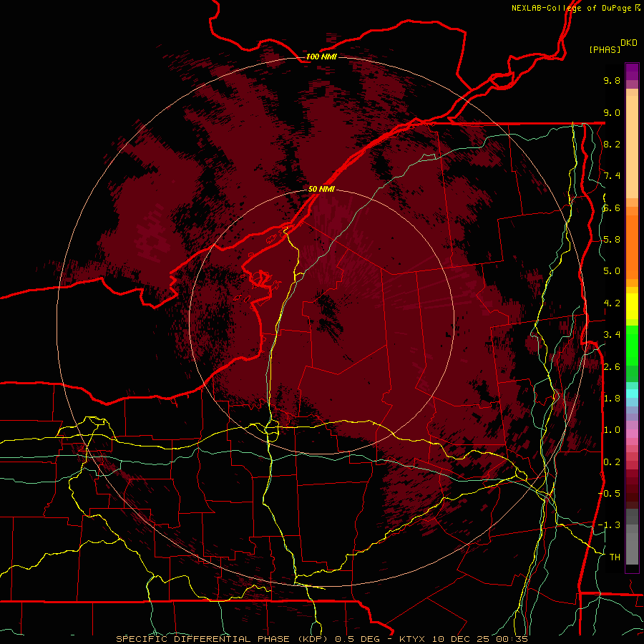Screen dimensions: 644x644
Task: Click the -1.3 value on color scale
Action: tap(609, 525)
